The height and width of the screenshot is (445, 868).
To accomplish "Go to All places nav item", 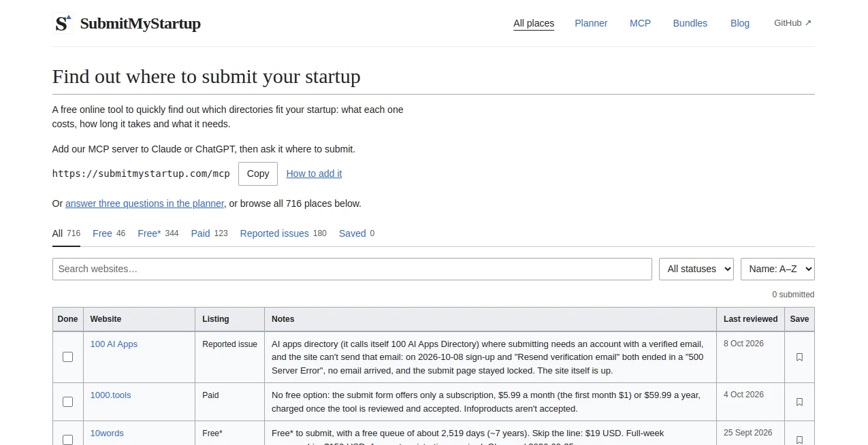I will tap(534, 23).
